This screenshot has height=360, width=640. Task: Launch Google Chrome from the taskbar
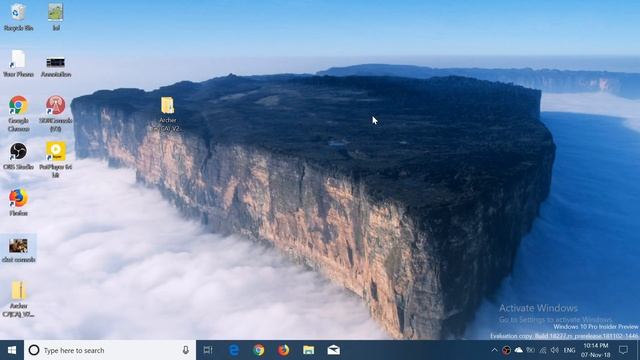pos(259,350)
